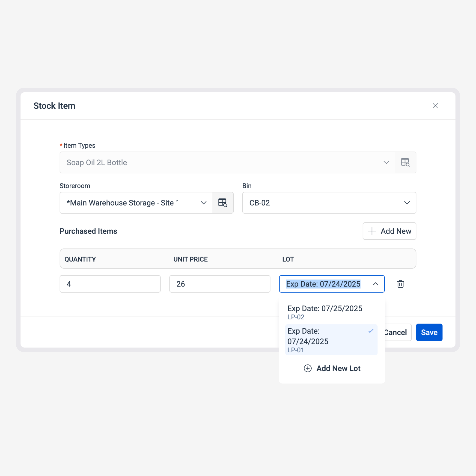Click the checkmark on the selected lot
This screenshot has height=476, width=476.
(x=371, y=331)
